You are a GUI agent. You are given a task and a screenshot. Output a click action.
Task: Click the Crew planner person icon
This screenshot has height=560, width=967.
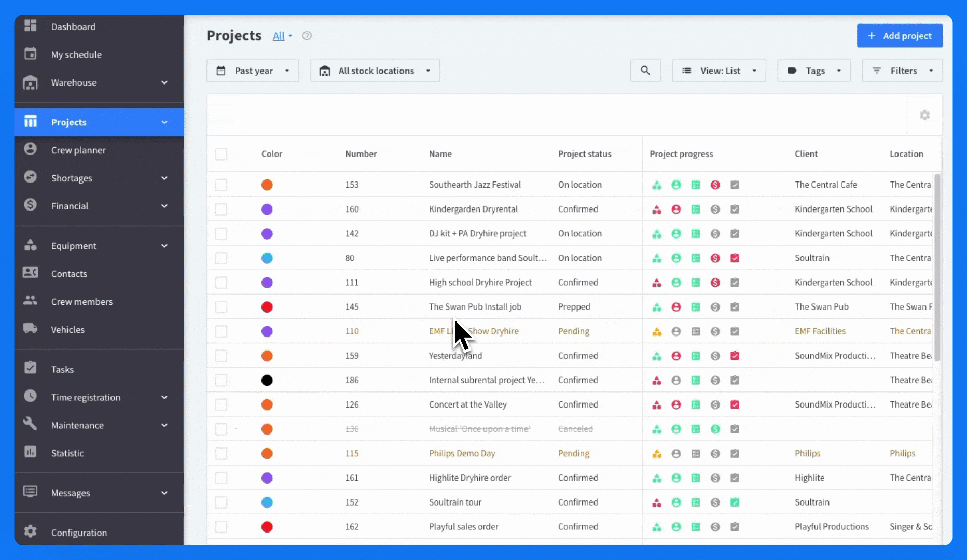point(31,149)
